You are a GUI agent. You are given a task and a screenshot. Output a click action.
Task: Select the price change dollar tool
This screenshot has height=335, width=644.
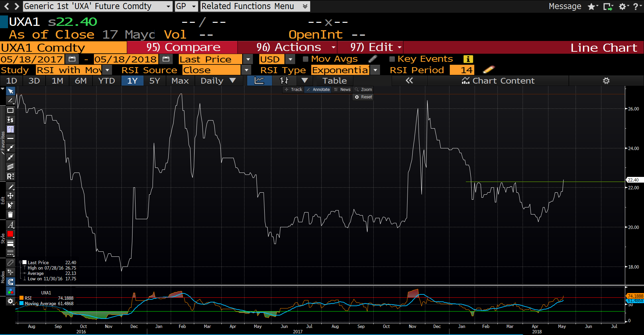[10, 120]
